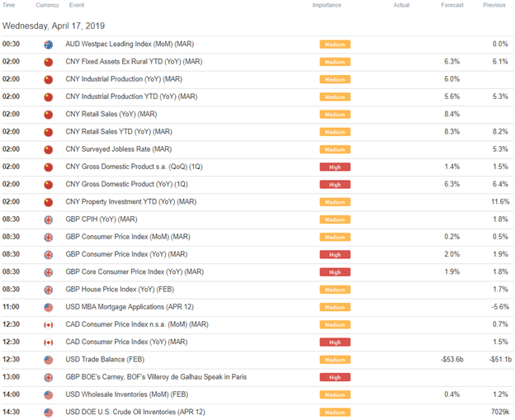Click the UK flag next to GBP CPIH
Image resolution: width=515 pixels, height=420 pixels.
tap(48, 219)
